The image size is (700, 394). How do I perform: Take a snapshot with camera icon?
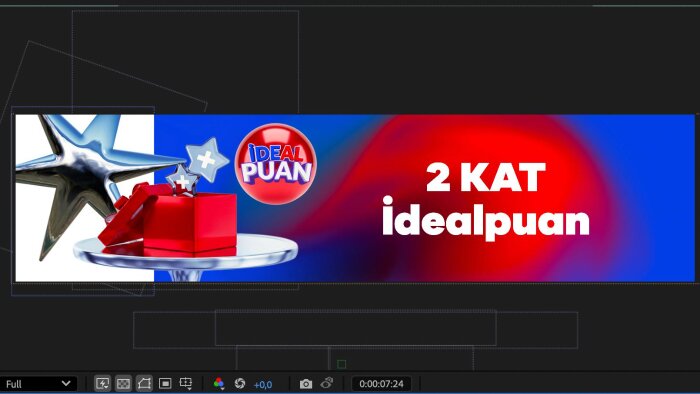pos(306,384)
